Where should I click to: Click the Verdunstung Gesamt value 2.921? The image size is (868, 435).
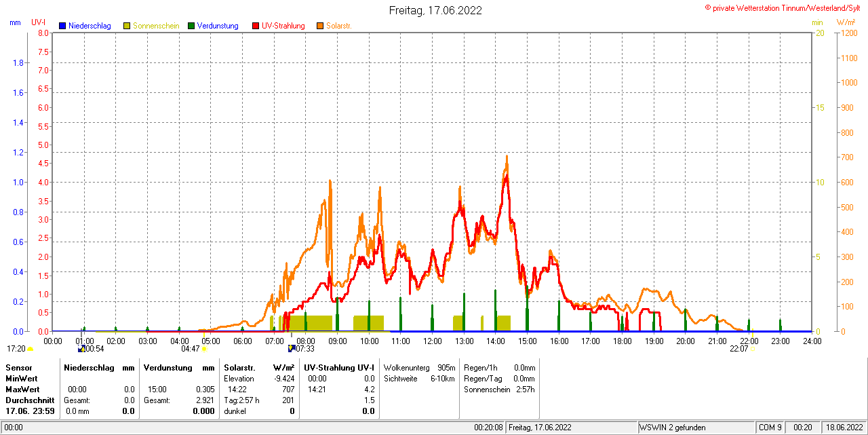coord(205,400)
